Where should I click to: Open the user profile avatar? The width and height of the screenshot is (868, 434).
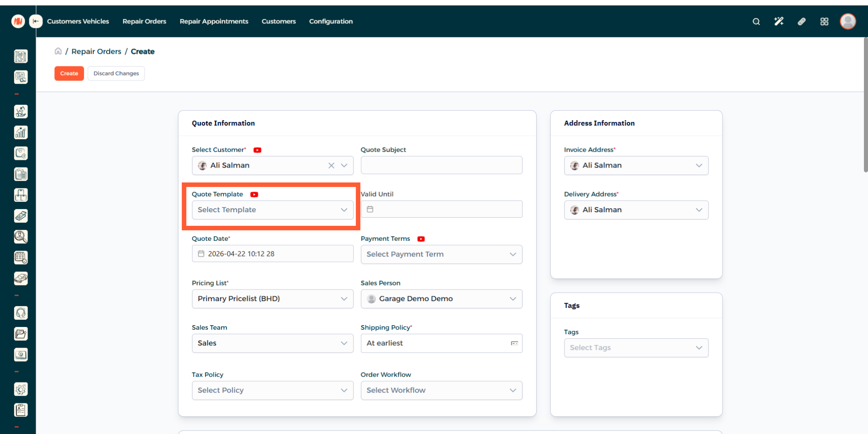[x=848, y=21]
